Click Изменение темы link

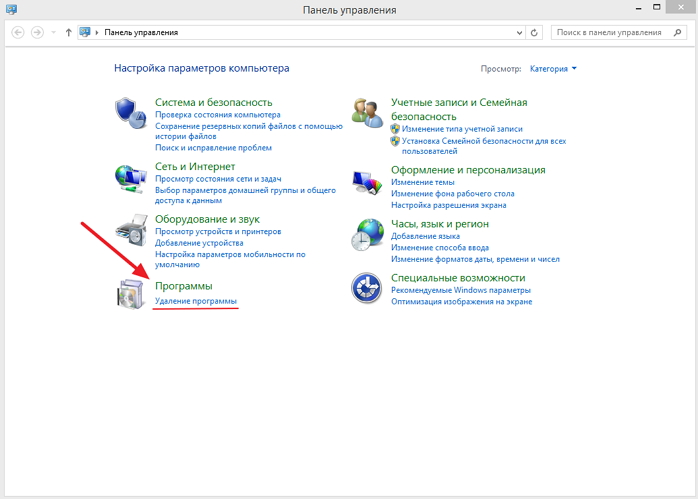pyautogui.click(x=422, y=182)
